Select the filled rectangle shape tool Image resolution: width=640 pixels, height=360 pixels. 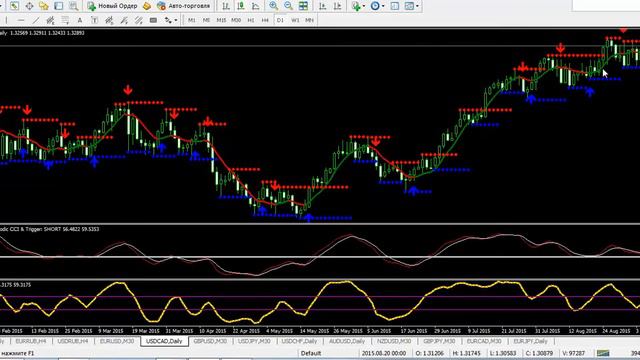click(153, 20)
